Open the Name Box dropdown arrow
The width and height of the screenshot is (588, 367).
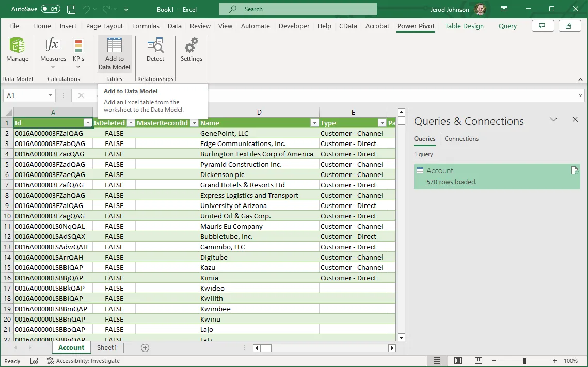[x=50, y=95]
